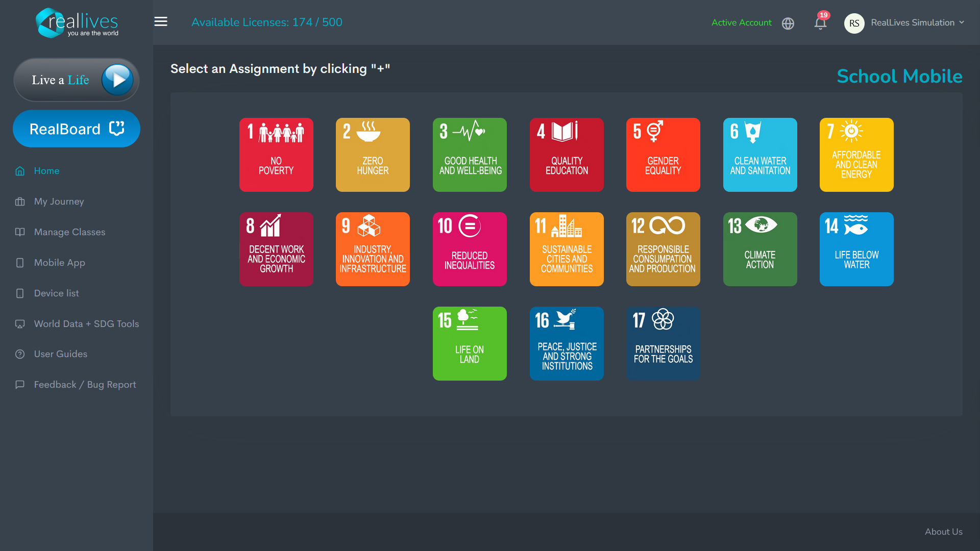
Task: Open the RealBoard button
Action: coord(77,129)
